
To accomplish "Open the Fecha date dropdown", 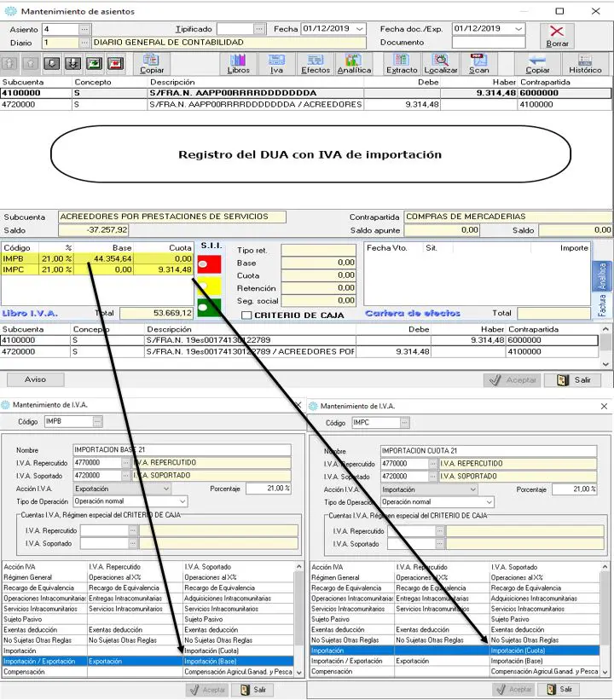I will tap(360, 29).
